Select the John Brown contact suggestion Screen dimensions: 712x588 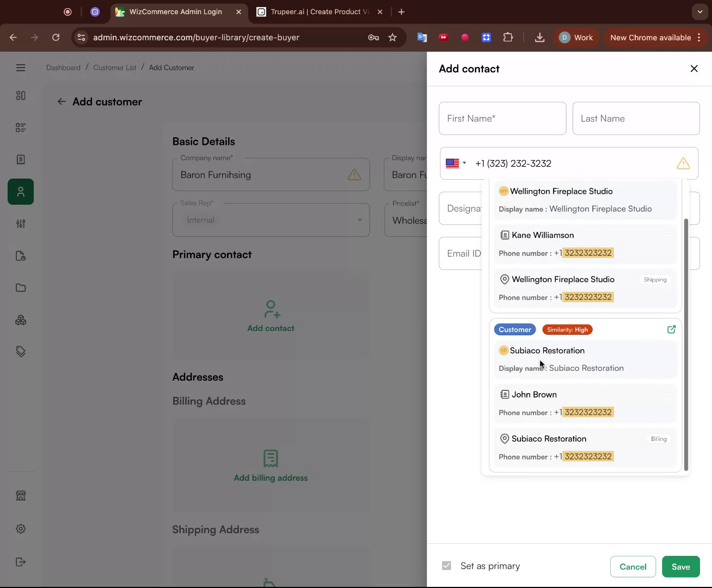(585, 403)
